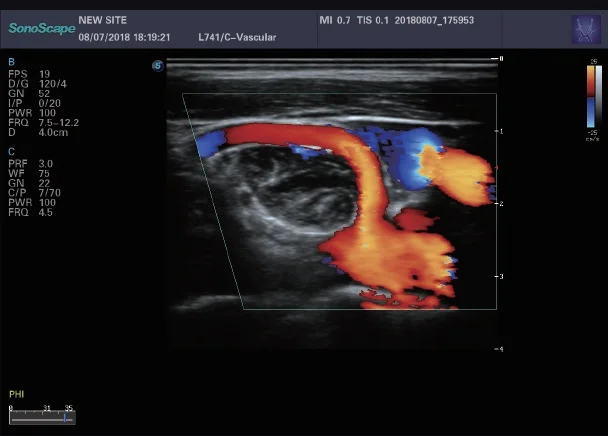Click the depth scale marker '2'
Image resolution: width=608 pixels, height=436 pixels.
501,204
